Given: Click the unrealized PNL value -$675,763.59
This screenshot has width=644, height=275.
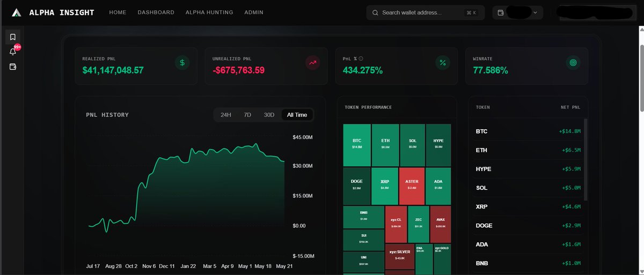Looking at the screenshot, I should pos(239,70).
